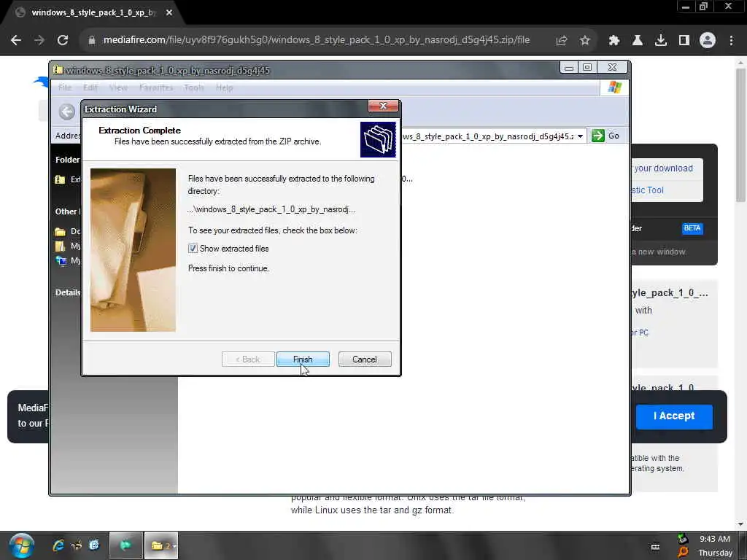Click the I Accept cookie button
Image resolution: width=747 pixels, height=560 pixels.
[x=674, y=416]
